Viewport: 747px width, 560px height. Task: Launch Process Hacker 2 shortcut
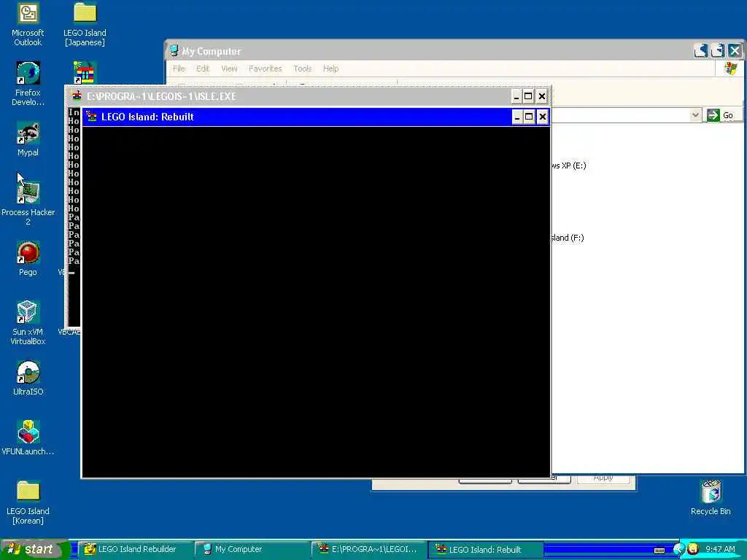28,204
